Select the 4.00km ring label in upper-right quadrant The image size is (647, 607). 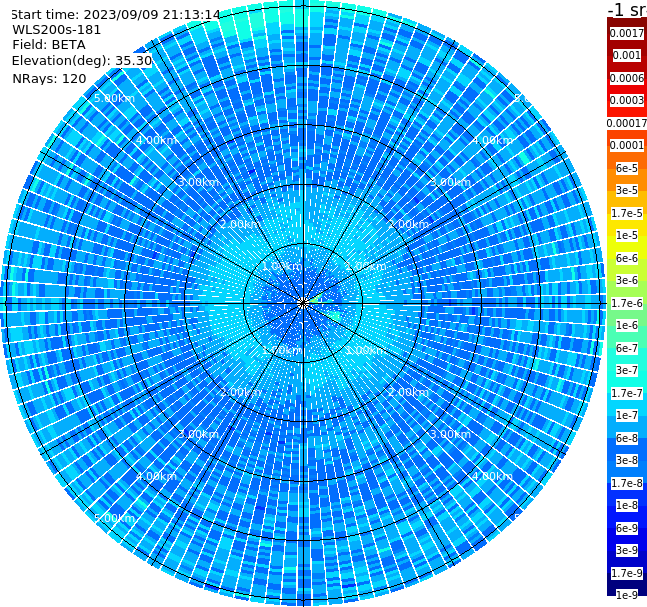pyautogui.click(x=492, y=140)
